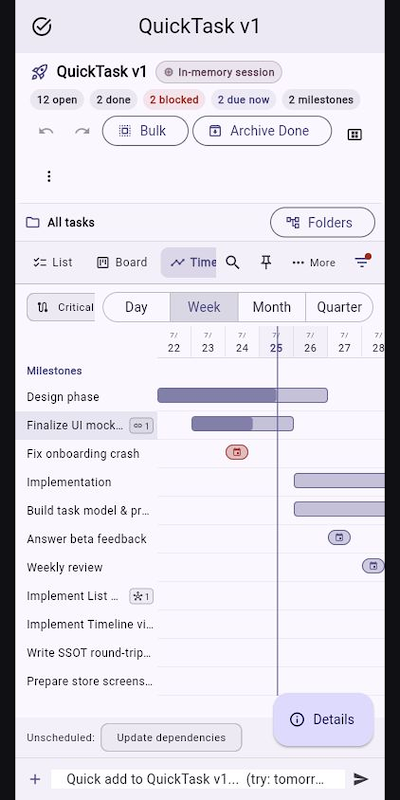Click the Update dependencies button

point(171,737)
